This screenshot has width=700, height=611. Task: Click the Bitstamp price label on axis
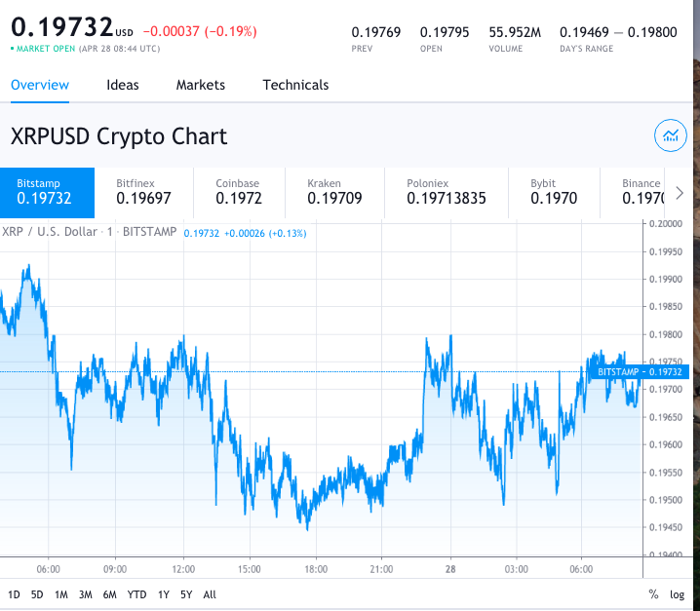click(641, 371)
